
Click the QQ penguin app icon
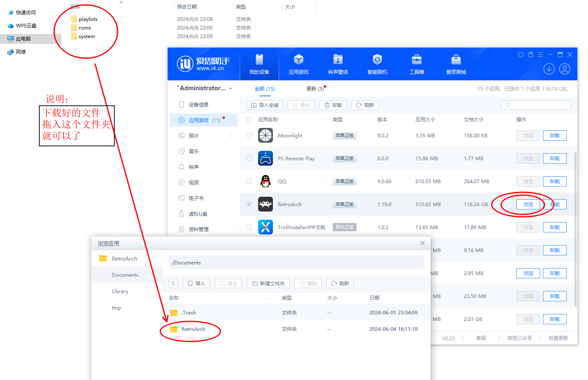click(x=266, y=181)
